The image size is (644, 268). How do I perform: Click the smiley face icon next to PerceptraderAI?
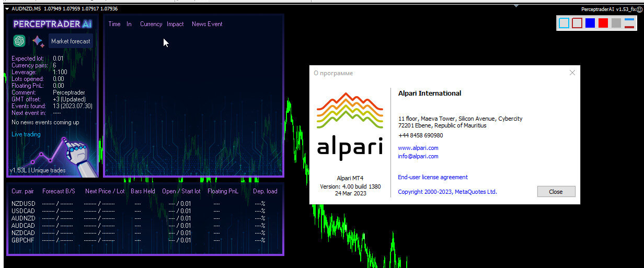[x=639, y=9]
